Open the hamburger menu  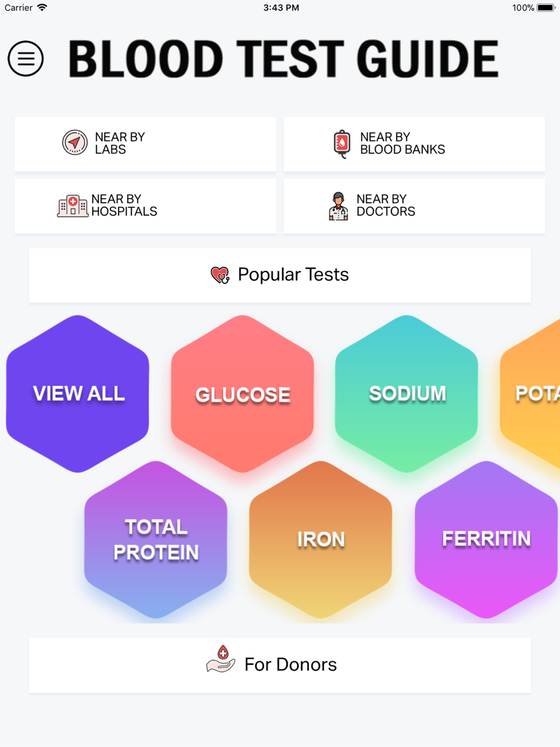[26, 58]
